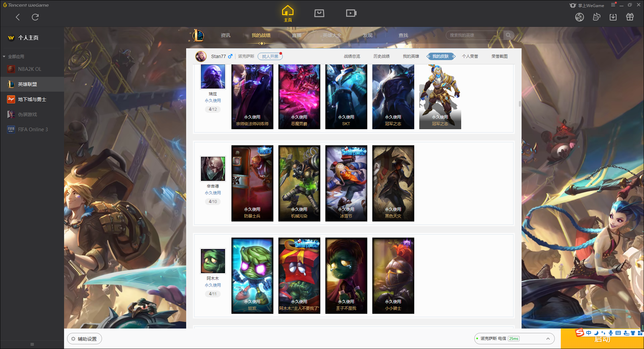
Task: Click the sidebar bottom collapse handle
Action: tap(32, 344)
